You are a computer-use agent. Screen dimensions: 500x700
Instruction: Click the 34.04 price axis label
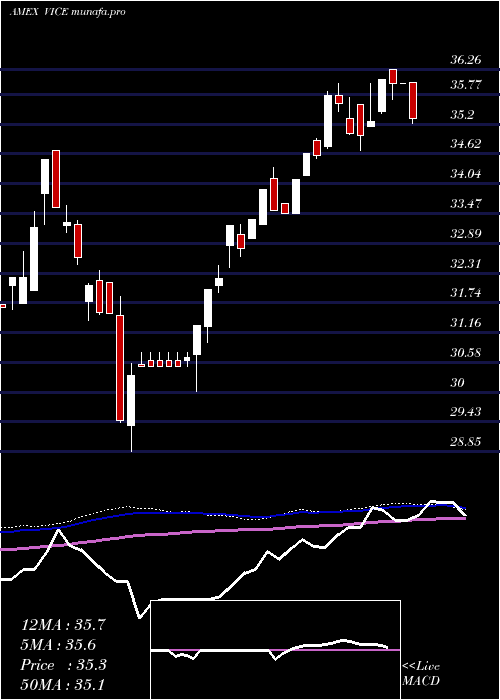pos(466,173)
